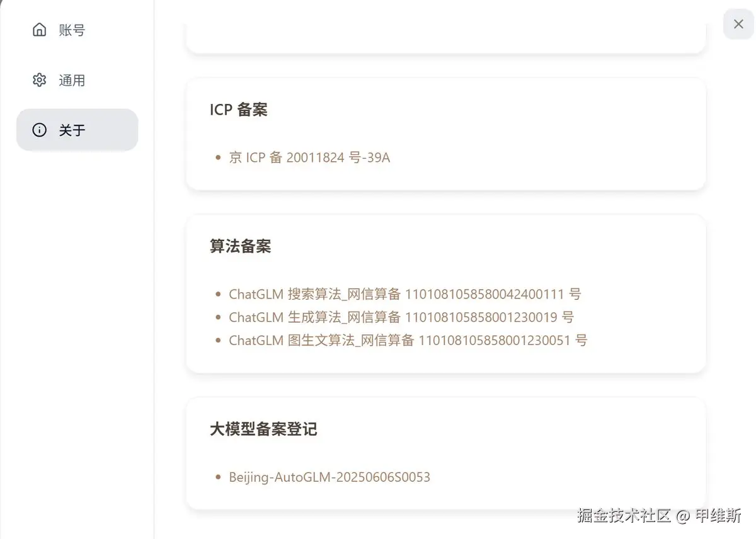Image resolution: width=756 pixels, height=539 pixels.
Task: Click the ICP 备案 section heading
Action: (238, 109)
